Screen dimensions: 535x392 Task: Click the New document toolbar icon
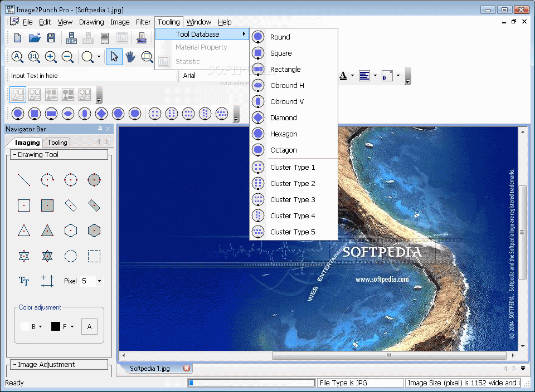[x=17, y=37]
